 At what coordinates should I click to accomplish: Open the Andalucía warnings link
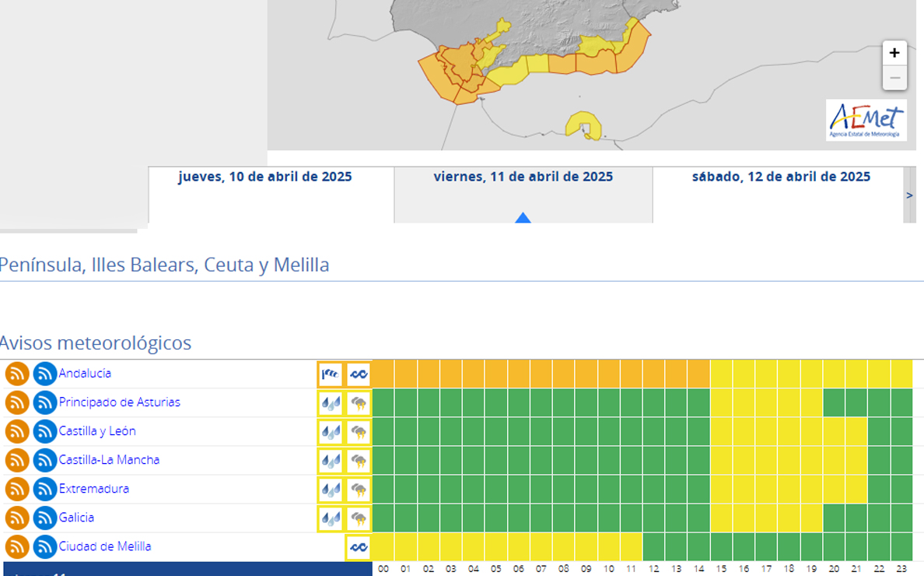tap(85, 374)
